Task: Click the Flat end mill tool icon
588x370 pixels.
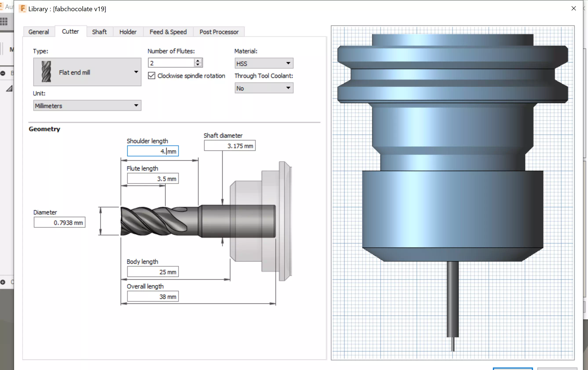Action: pyautogui.click(x=46, y=72)
